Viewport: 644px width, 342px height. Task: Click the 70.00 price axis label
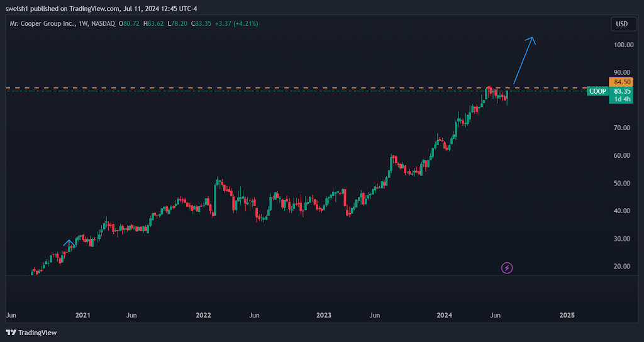(623, 128)
